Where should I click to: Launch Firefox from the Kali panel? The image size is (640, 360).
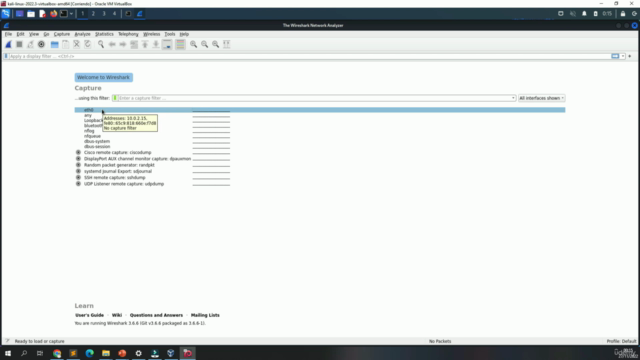tap(53, 13)
